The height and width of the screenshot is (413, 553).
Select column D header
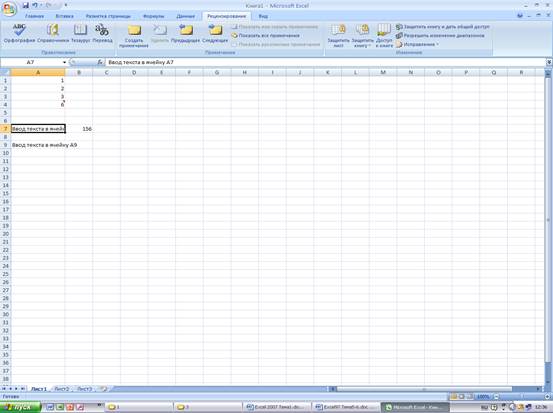[x=134, y=72]
